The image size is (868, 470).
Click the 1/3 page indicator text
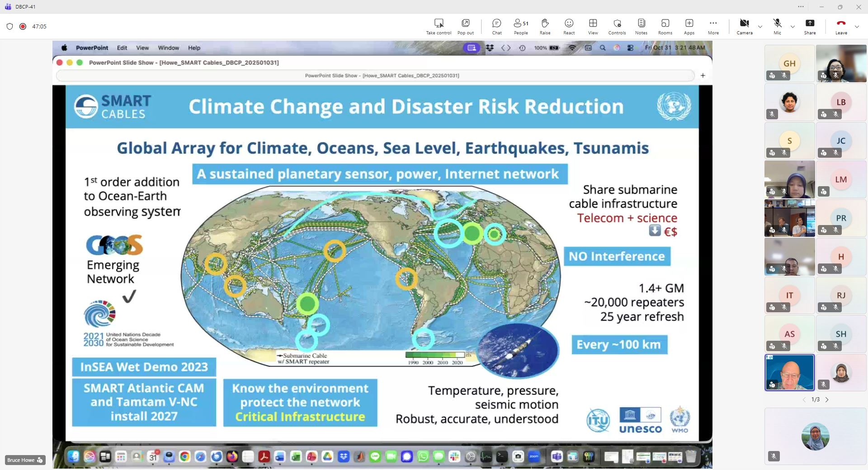pos(815,399)
